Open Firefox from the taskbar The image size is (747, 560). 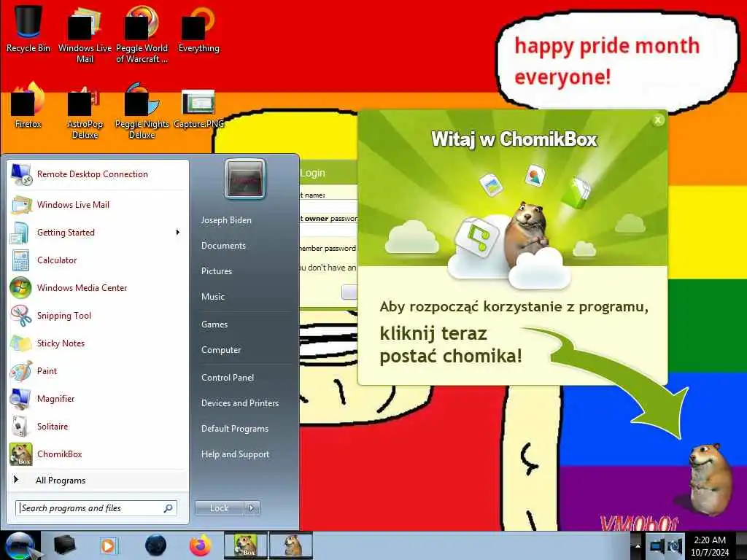click(x=200, y=545)
